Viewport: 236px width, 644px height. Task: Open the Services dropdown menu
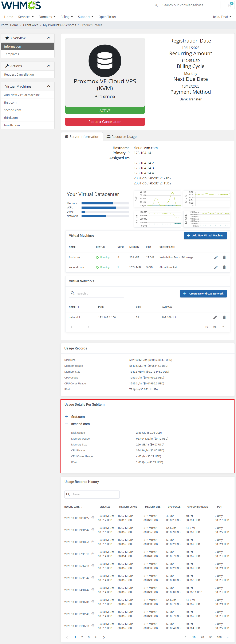pos(26,17)
